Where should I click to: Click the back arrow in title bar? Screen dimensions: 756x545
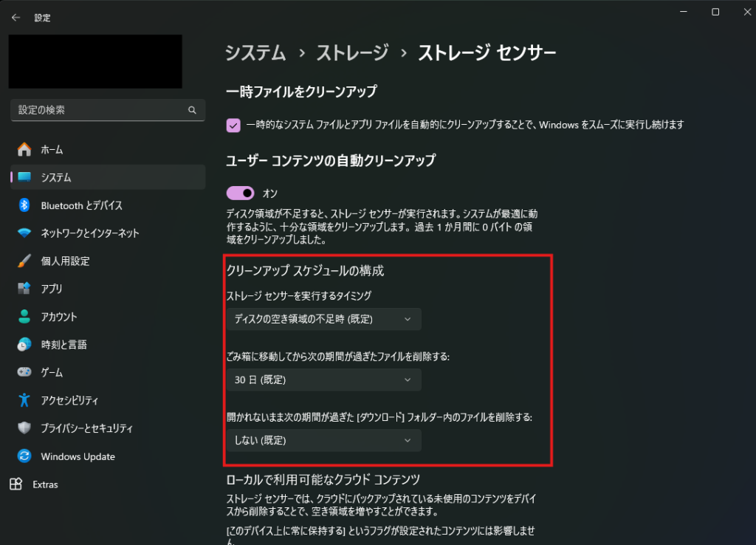[16, 17]
